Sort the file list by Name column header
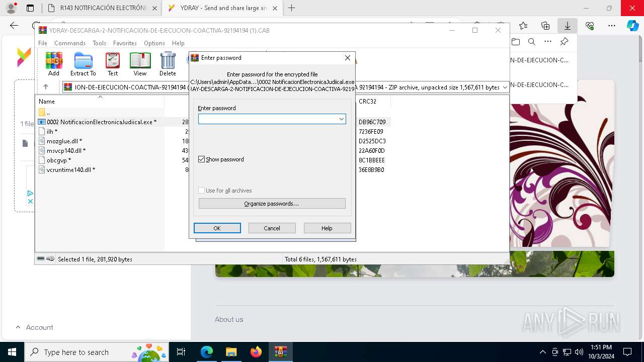 tap(100, 102)
